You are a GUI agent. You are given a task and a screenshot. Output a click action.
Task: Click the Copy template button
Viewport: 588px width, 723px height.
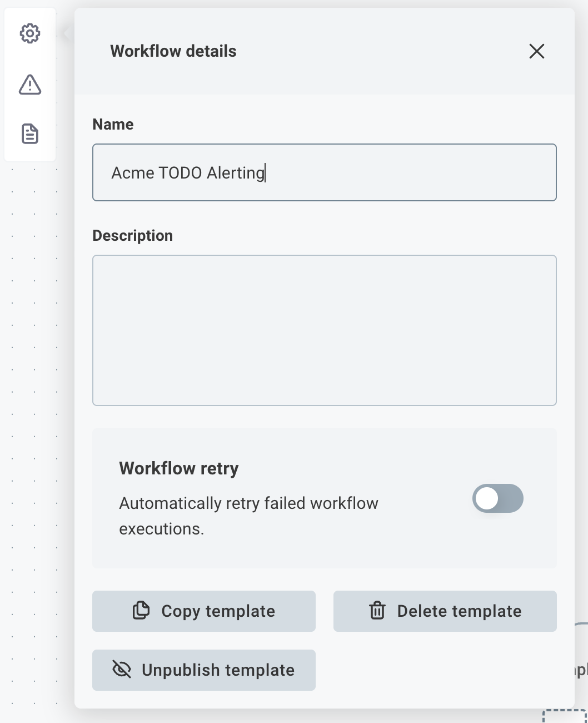pyautogui.click(x=203, y=611)
